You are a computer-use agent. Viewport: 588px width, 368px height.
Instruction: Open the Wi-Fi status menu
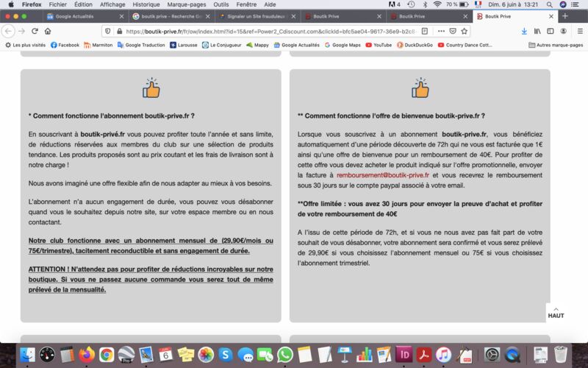[x=437, y=4]
